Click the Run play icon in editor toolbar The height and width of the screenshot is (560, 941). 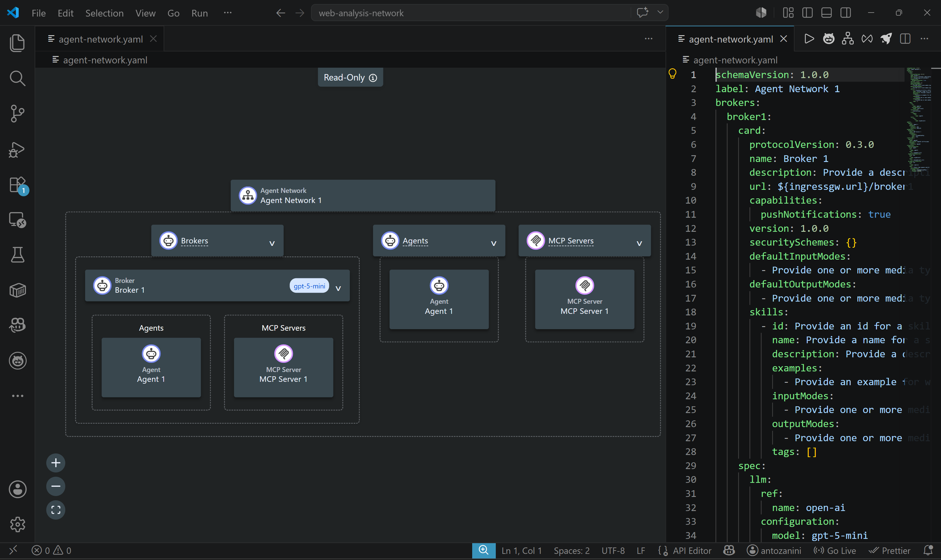pos(809,39)
